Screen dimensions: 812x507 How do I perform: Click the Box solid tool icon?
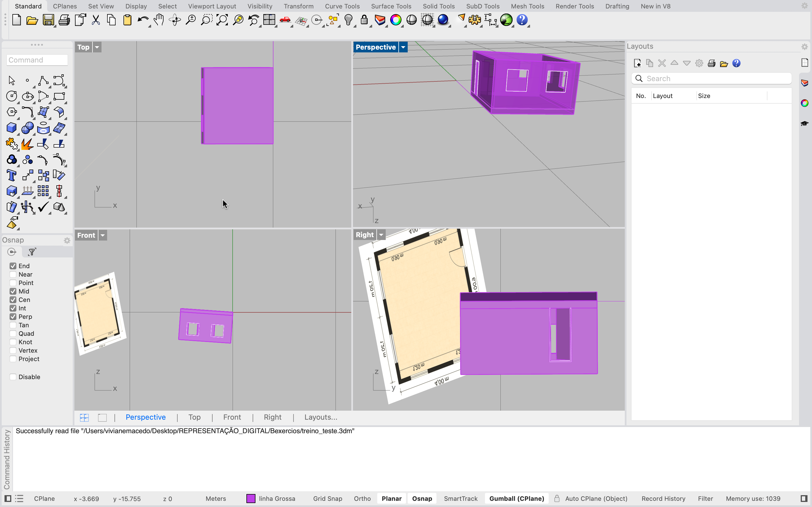click(11, 128)
